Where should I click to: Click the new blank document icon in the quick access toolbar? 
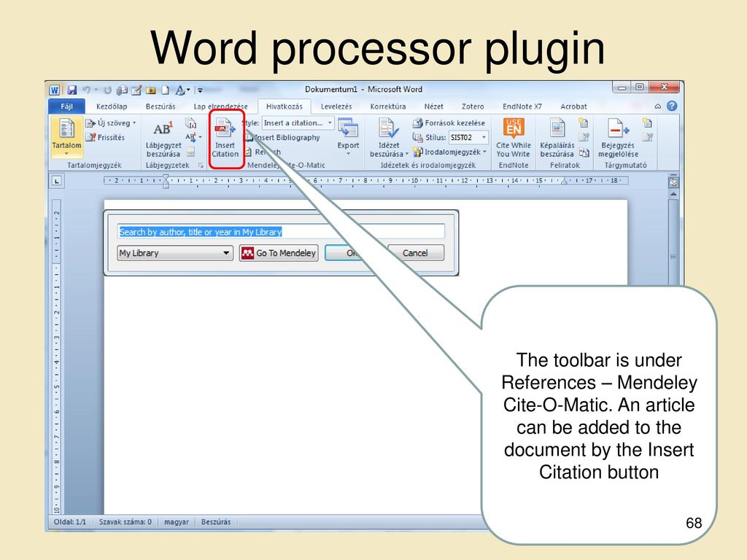click(x=166, y=90)
